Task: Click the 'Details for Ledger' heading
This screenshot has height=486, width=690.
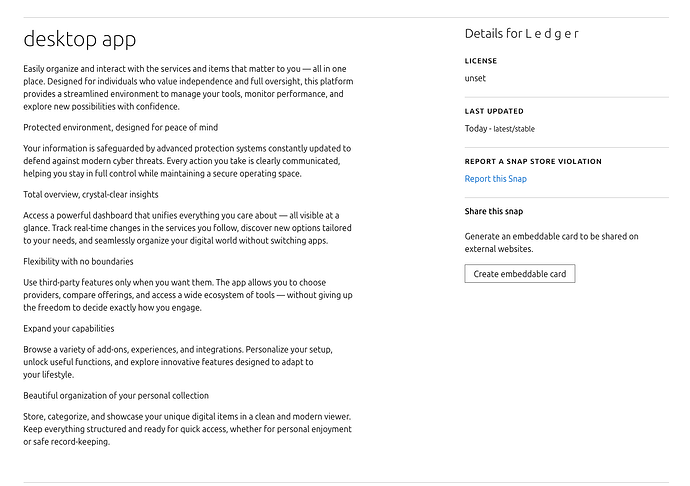Action: click(x=522, y=34)
